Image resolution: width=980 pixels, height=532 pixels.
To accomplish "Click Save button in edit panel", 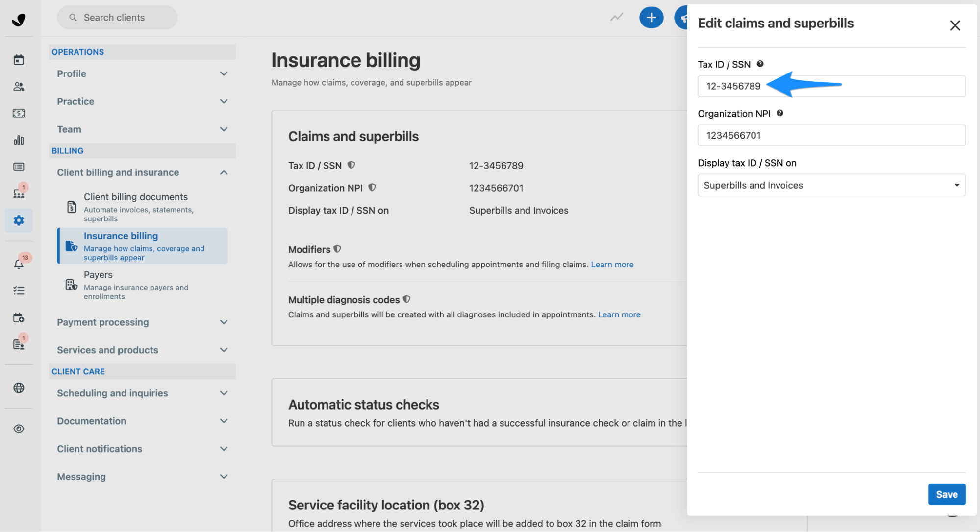I will coord(947,494).
